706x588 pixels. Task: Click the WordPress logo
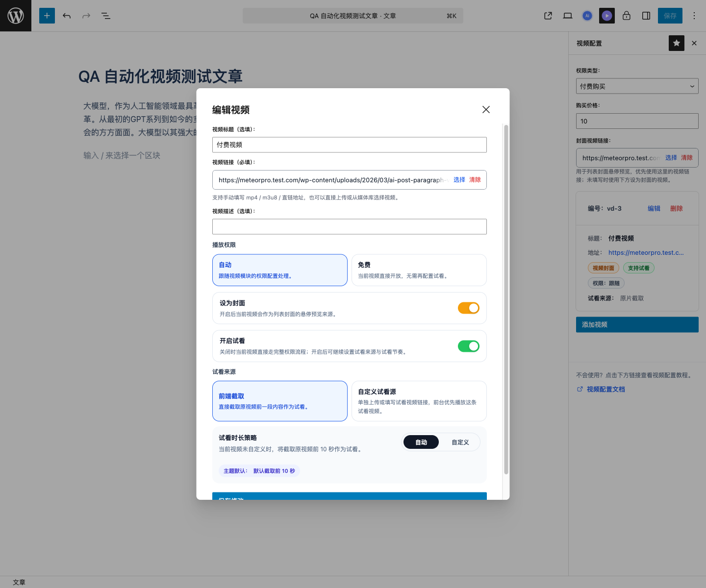click(x=15, y=15)
